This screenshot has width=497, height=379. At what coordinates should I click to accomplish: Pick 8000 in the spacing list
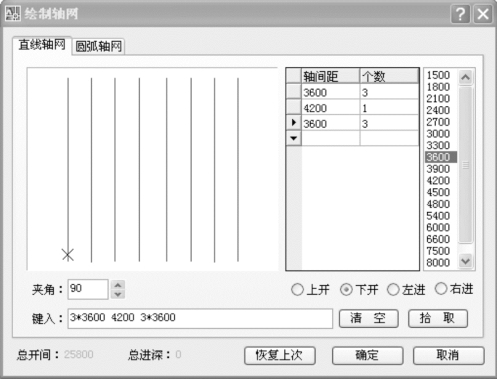pos(438,262)
